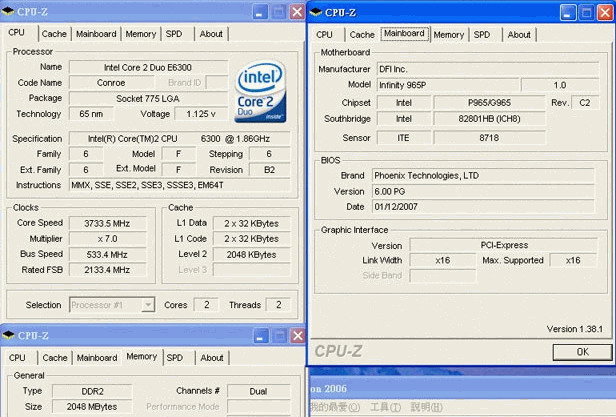616x417 pixels.
Task: Click CPU-Z title icon of top-left window
Action: (7, 11)
